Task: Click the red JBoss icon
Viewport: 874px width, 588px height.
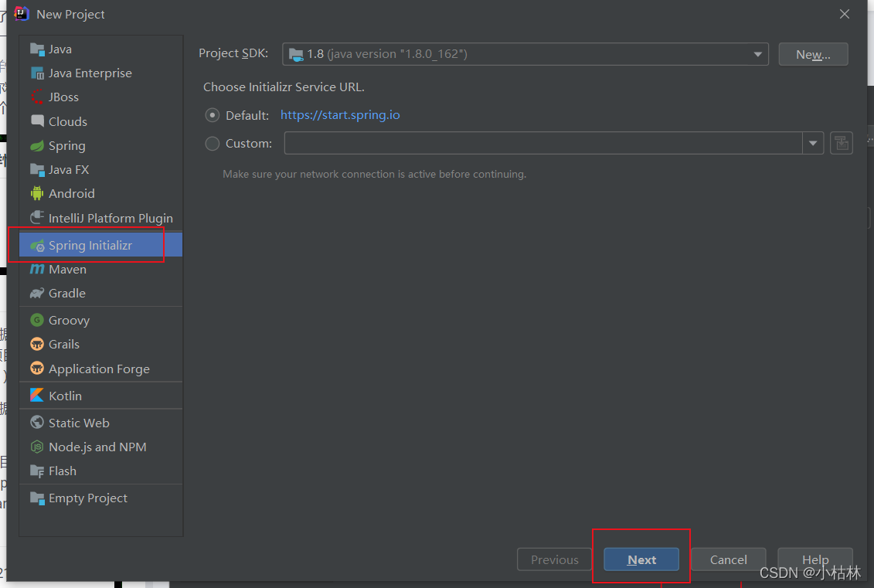Action: point(37,97)
